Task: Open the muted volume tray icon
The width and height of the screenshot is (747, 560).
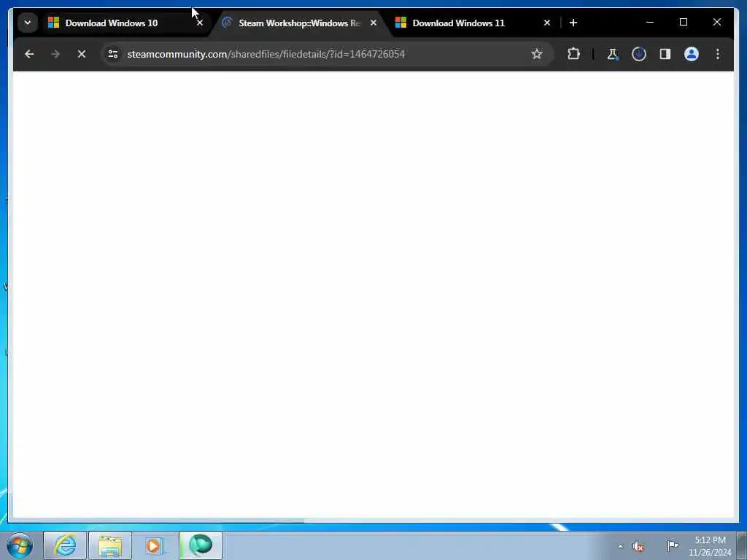Action: (x=639, y=547)
